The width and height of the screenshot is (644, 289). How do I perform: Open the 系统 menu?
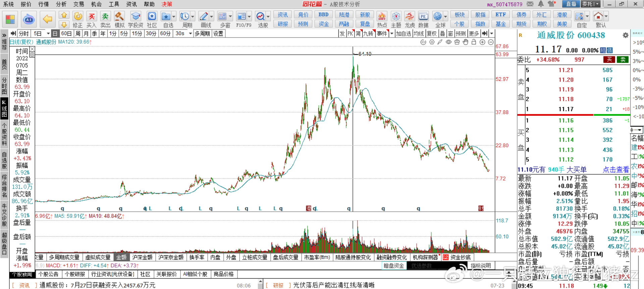(9, 4)
